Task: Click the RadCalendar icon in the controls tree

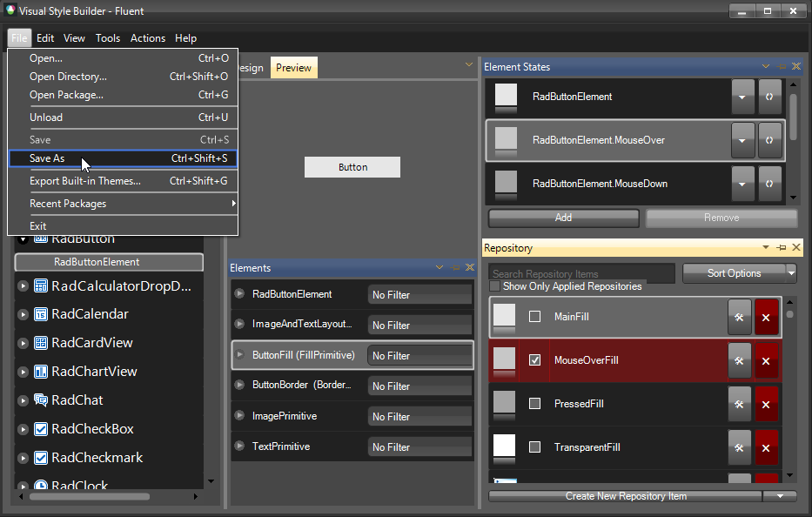Action: 40,313
